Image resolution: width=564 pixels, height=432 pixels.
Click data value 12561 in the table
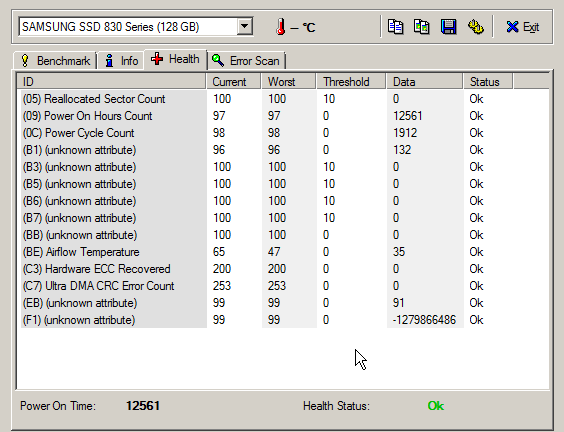point(408,116)
